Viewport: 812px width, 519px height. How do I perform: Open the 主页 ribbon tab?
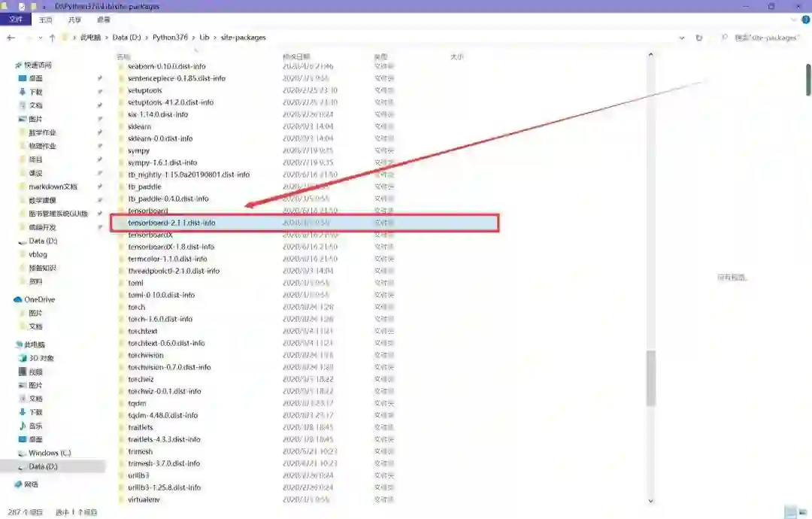[46, 20]
